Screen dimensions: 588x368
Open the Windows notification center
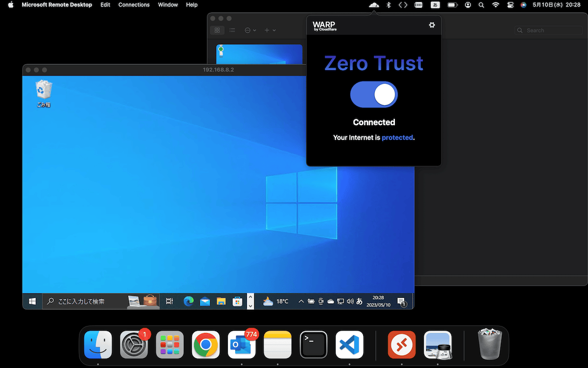401,302
